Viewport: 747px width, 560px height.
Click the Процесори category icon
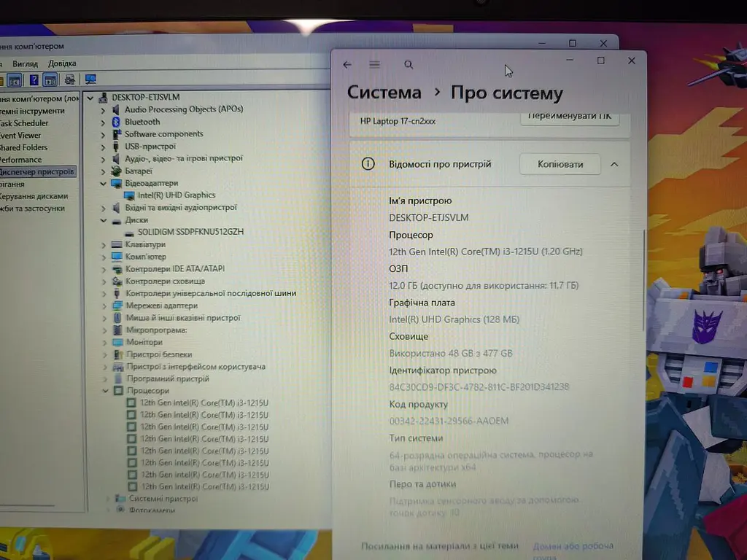[119, 391]
